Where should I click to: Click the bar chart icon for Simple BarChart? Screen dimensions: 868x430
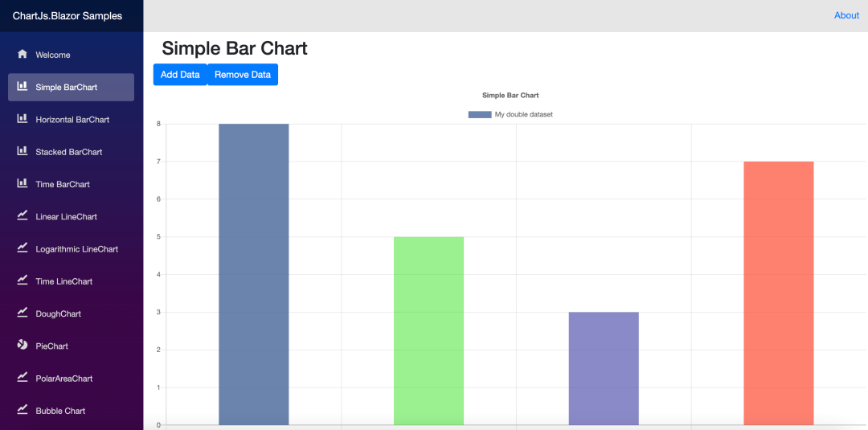point(23,86)
